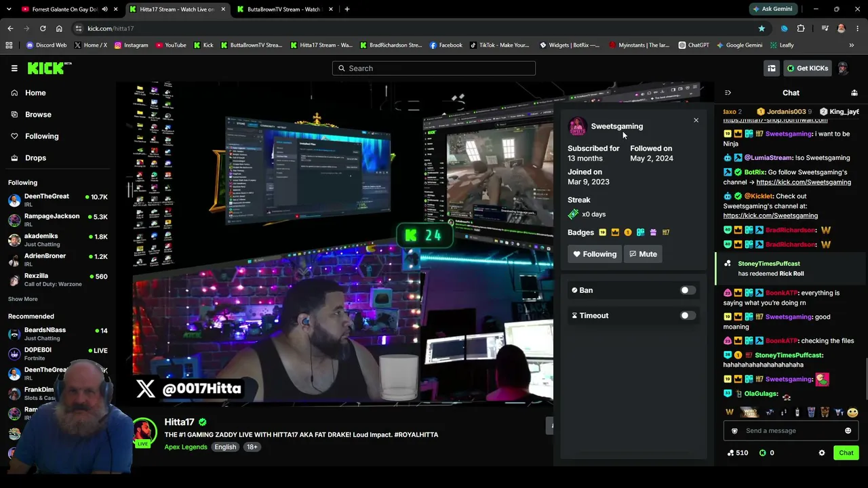Open chat settings gear icon

822,453
